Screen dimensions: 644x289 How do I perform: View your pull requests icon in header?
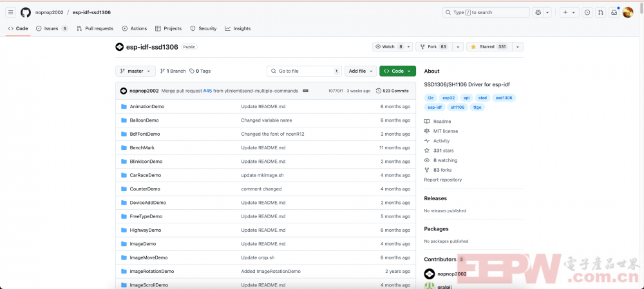pos(600,12)
